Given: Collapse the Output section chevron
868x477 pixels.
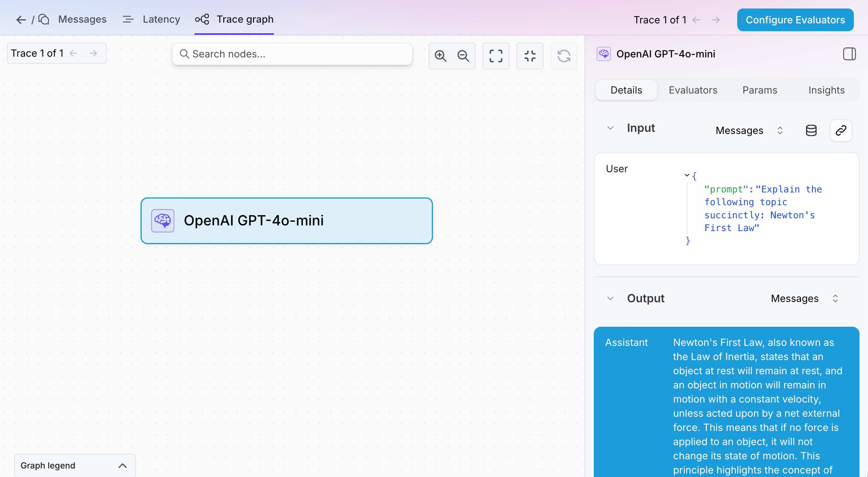Looking at the screenshot, I should click(610, 298).
